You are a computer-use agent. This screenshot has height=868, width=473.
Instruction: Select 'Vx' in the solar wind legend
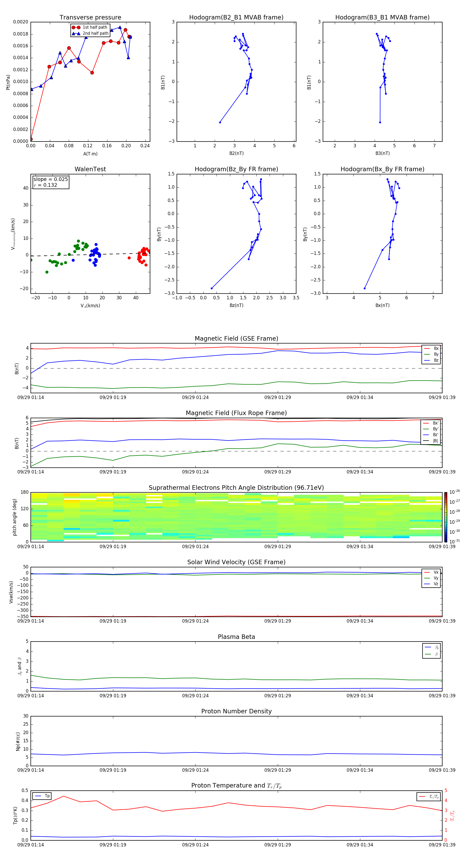pos(431,572)
